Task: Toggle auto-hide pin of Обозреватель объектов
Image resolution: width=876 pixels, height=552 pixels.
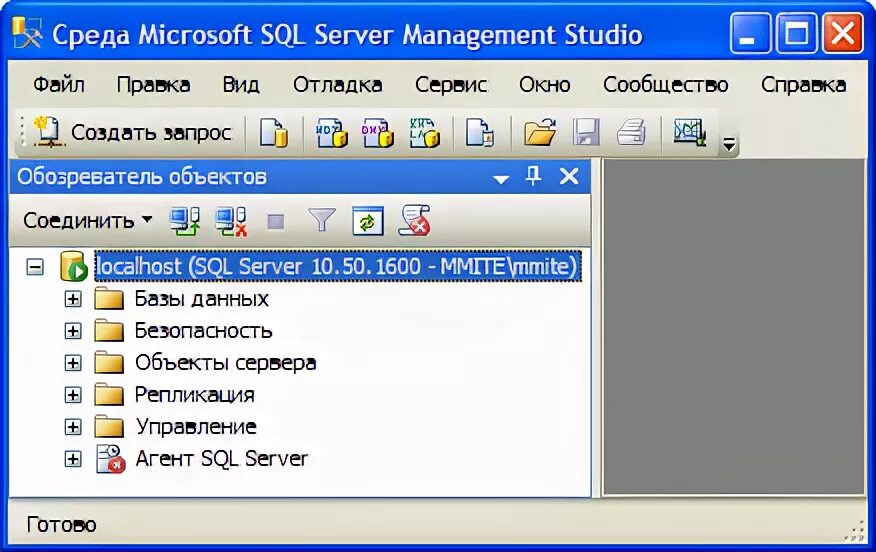Action: point(534,176)
